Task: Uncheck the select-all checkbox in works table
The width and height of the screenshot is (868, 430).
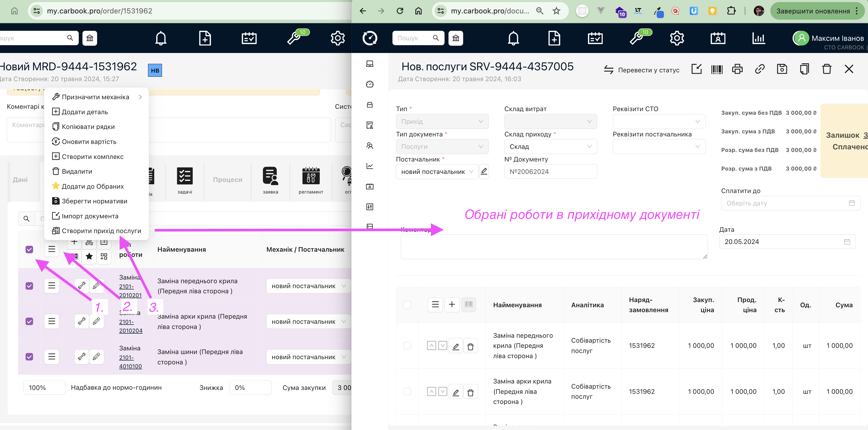Action: (29, 249)
